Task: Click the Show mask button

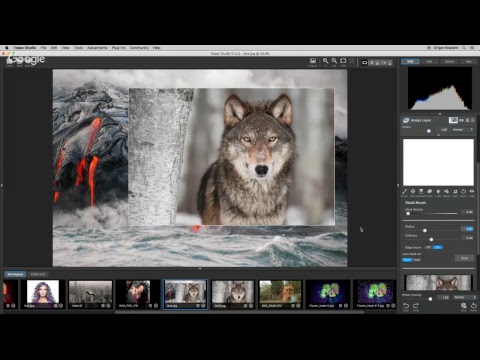Action: 464,258
